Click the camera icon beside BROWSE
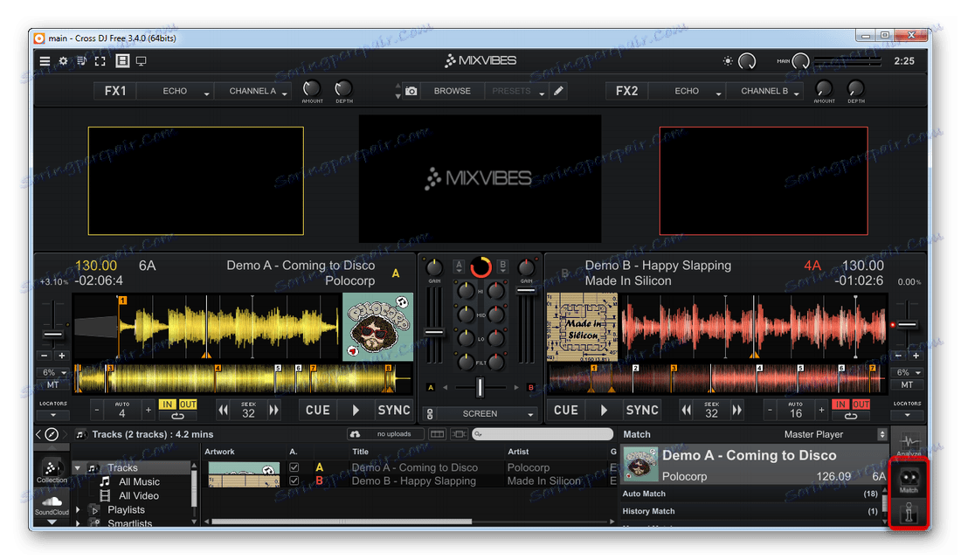The image size is (961, 560). tap(411, 91)
